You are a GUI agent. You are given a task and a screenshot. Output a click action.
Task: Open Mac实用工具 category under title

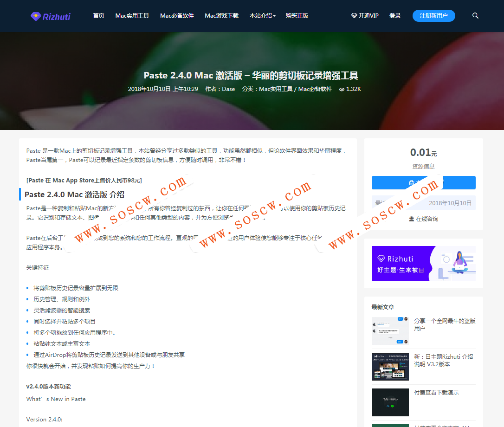(276, 89)
